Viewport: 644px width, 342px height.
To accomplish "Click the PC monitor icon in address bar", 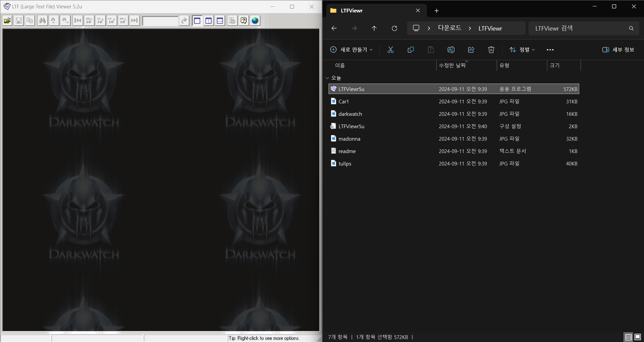I will (416, 28).
